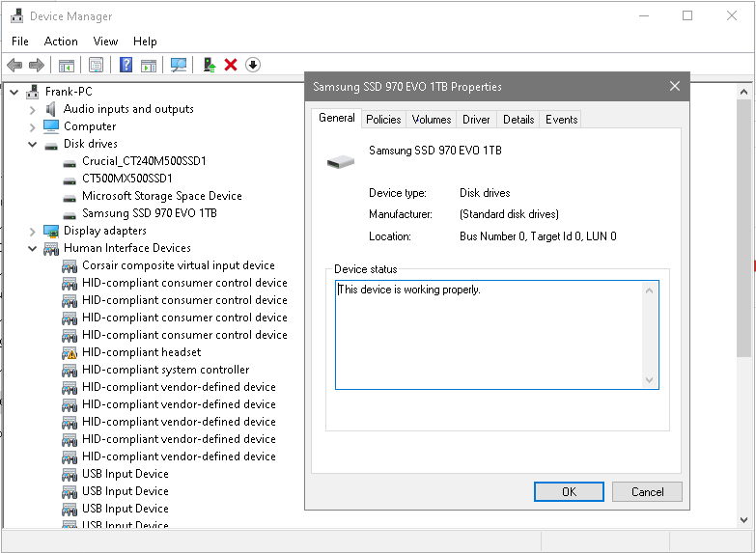Click the Audio inputs speaker icon
The image size is (756, 553).
(x=50, y=109)
